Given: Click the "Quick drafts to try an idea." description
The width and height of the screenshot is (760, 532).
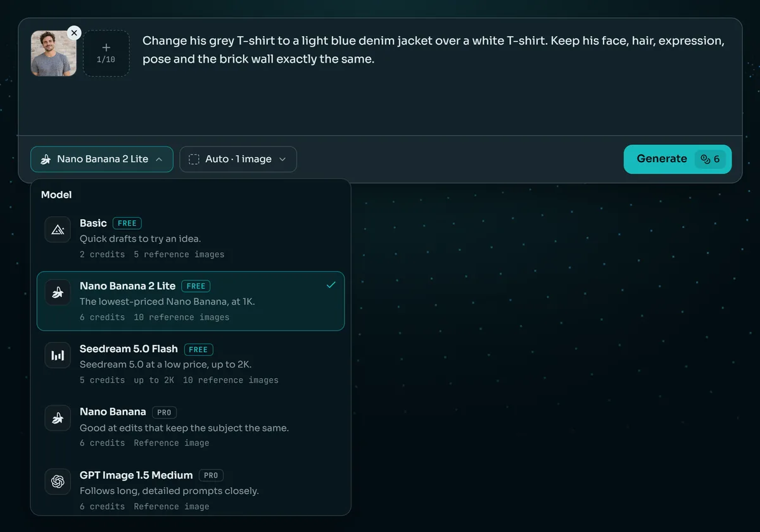Looking at the screenshot, I should [x=140, y=239].
